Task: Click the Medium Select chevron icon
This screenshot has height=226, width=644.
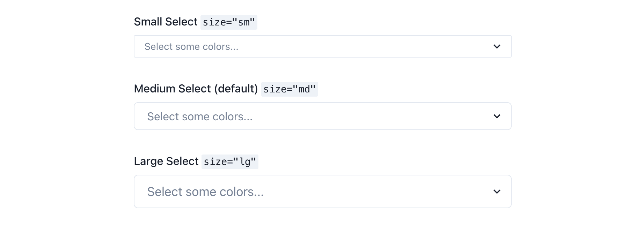Action: (497, 116)
